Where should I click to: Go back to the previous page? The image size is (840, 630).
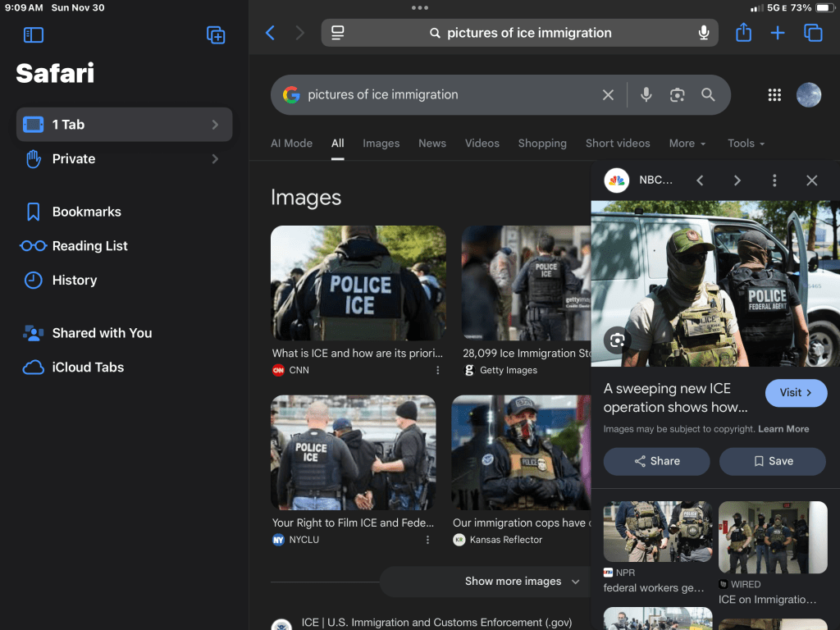(270, 33)
